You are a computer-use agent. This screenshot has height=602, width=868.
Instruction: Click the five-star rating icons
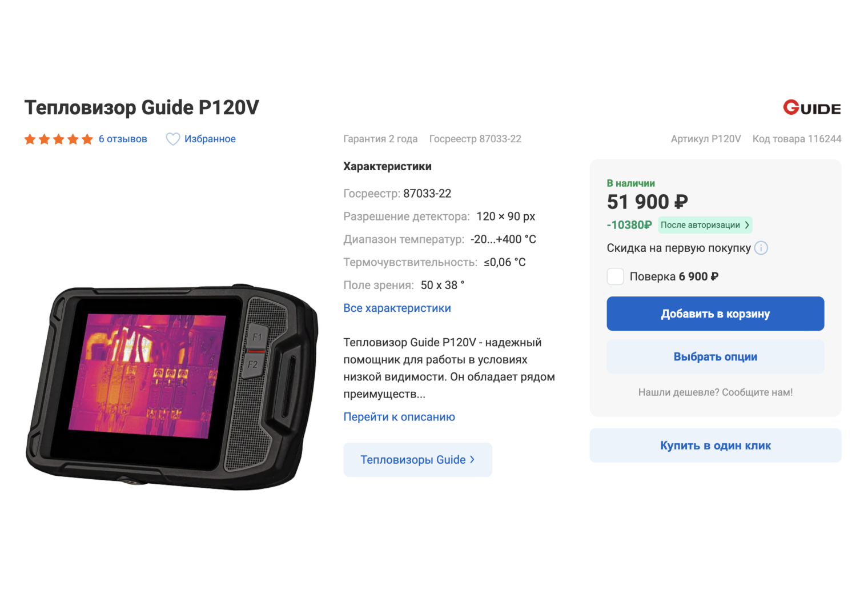point(58,139)
